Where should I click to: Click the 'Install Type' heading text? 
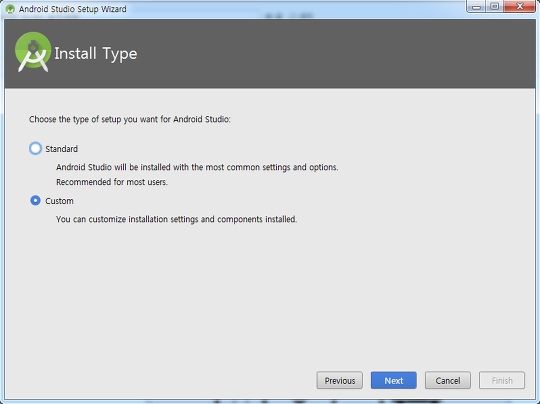(x=96, y=54)
